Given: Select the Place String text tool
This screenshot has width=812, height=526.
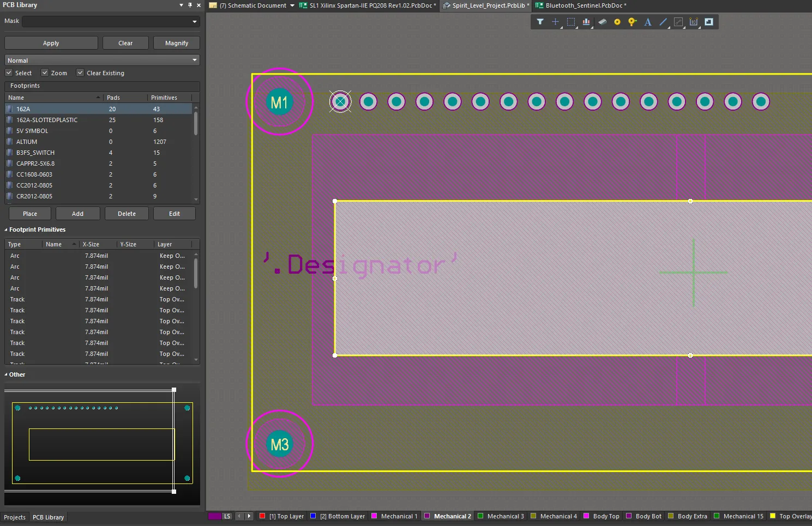Looking at the screenshot, I should point(648,22).
